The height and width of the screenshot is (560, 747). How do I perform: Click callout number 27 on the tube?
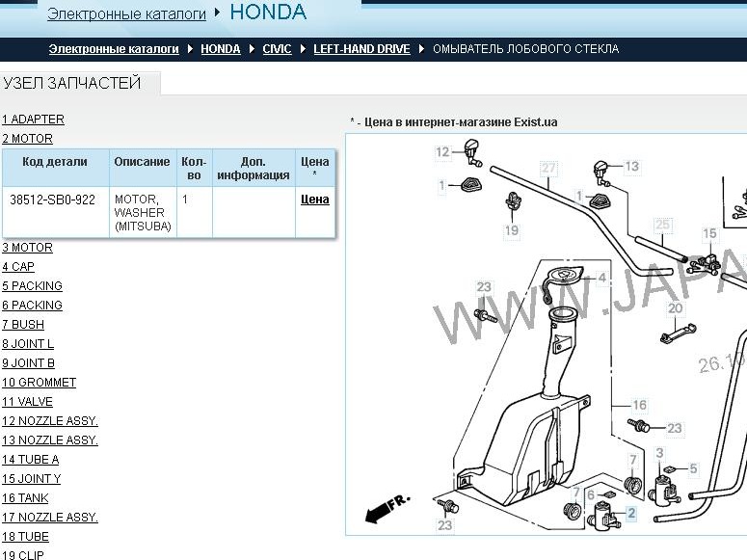pyautogui.click(x=548, y=168)
